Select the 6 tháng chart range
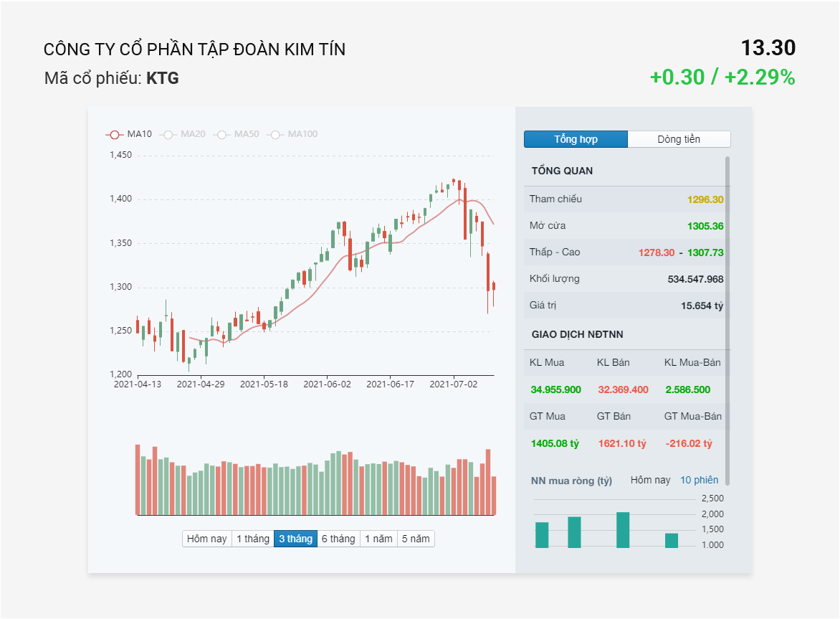The width and height of the screenshot is (840, 619). coord(338,539)
